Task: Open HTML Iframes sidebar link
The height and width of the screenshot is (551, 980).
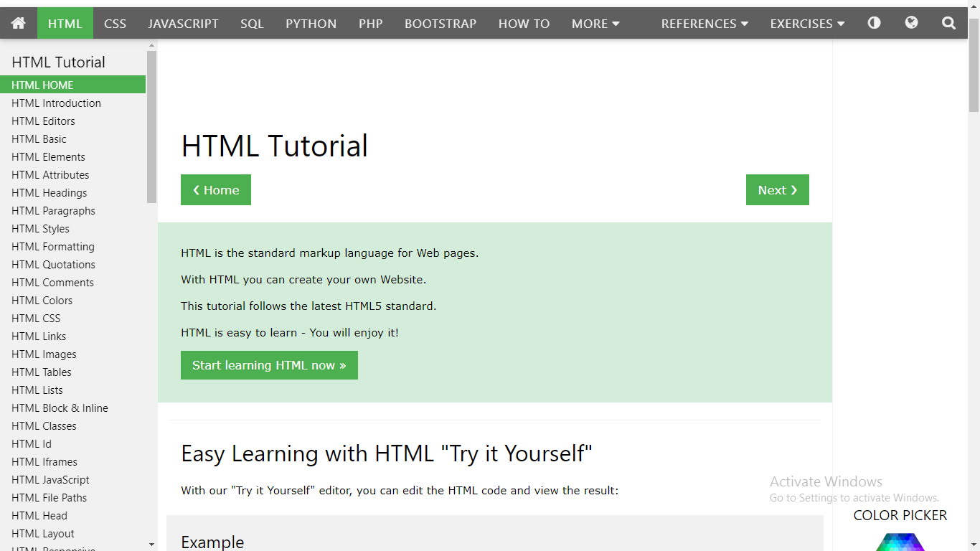Action: pyautogui.click(x=72, y=461)
